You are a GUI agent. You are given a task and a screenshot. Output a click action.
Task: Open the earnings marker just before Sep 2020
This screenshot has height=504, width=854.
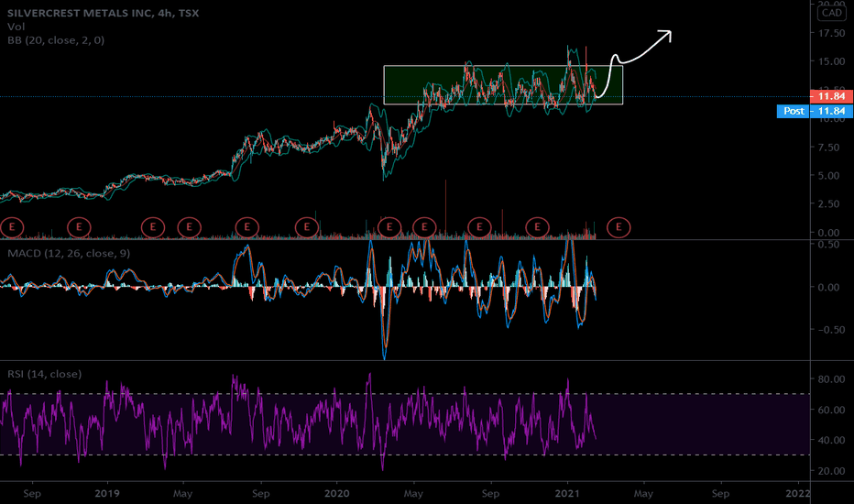click(480, 227)
